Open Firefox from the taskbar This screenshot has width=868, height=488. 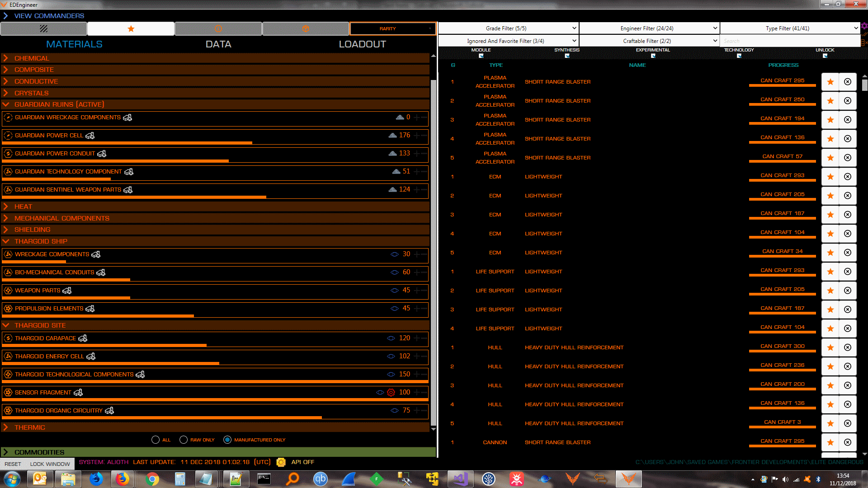[x=122, y=479]
